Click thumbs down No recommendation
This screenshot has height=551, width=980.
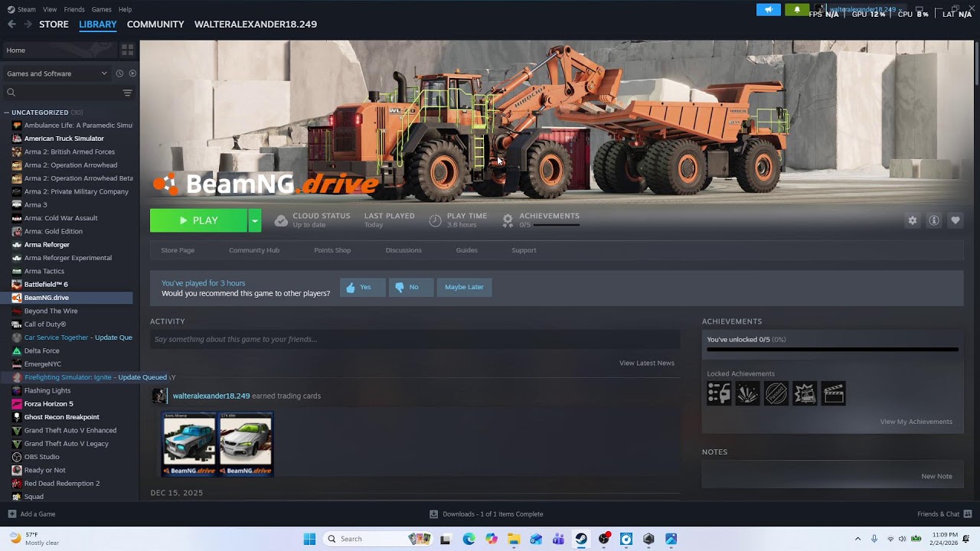coord(411,287)
